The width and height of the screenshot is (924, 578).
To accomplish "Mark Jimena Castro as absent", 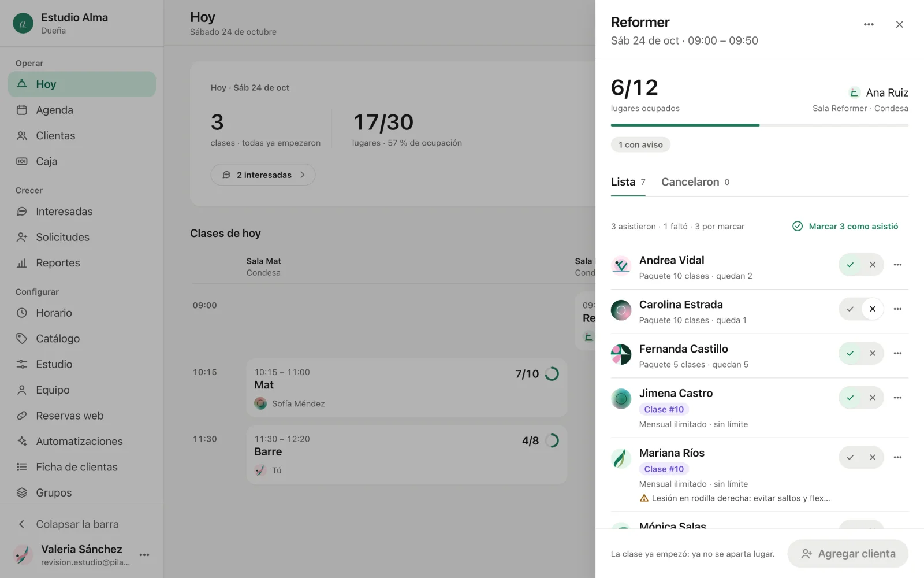I will [x=873, y=398].
